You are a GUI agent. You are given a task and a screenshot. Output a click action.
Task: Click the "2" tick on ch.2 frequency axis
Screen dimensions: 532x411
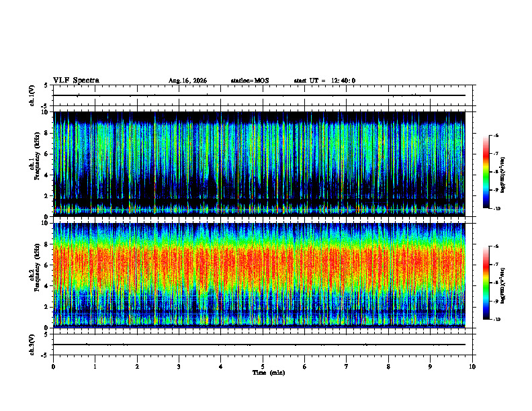click(x=47, y=307)
